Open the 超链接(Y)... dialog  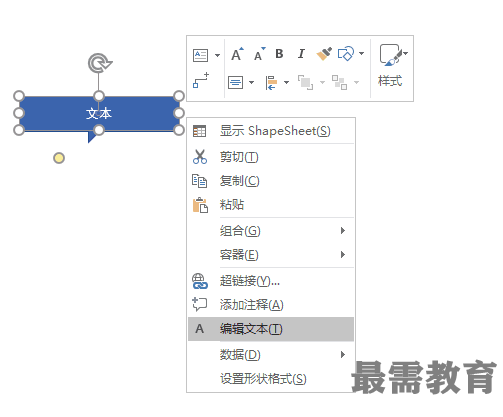pyautogui.click(x=271, y=281)
